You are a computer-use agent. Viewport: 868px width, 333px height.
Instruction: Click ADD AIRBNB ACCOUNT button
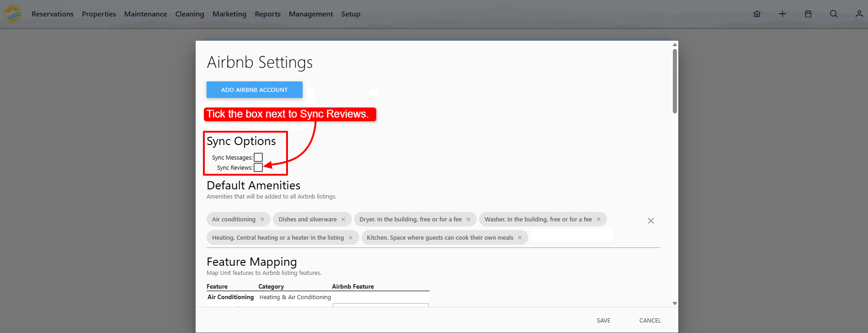point(255,90)
